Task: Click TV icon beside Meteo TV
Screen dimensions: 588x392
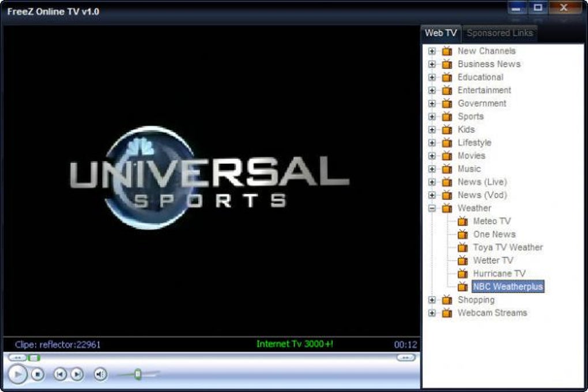Action: pos(463,221)
